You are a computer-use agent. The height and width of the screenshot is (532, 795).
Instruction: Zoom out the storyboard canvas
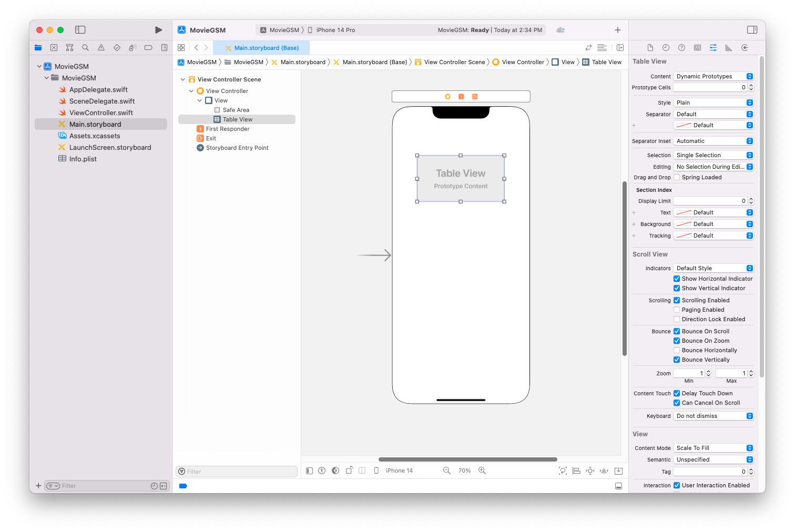447,470
